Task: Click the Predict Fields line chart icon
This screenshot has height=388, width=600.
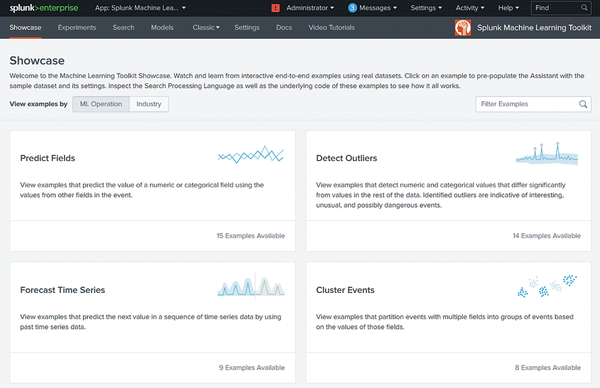Action: pyautogui.click(x=251, y=155)
